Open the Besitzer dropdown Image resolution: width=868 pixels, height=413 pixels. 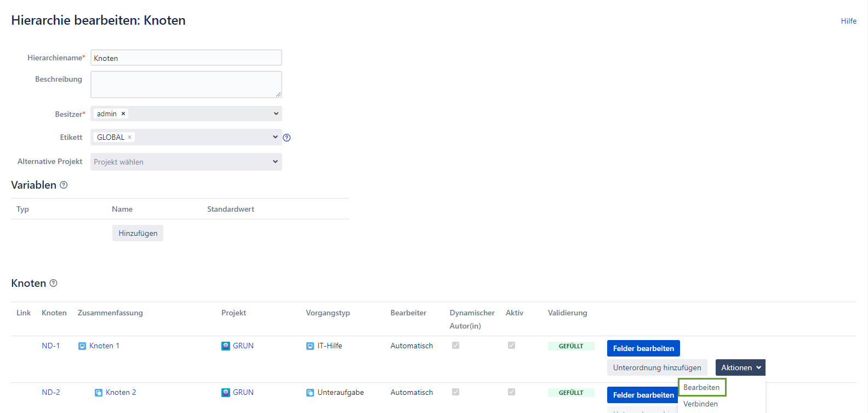pos(276,114)
